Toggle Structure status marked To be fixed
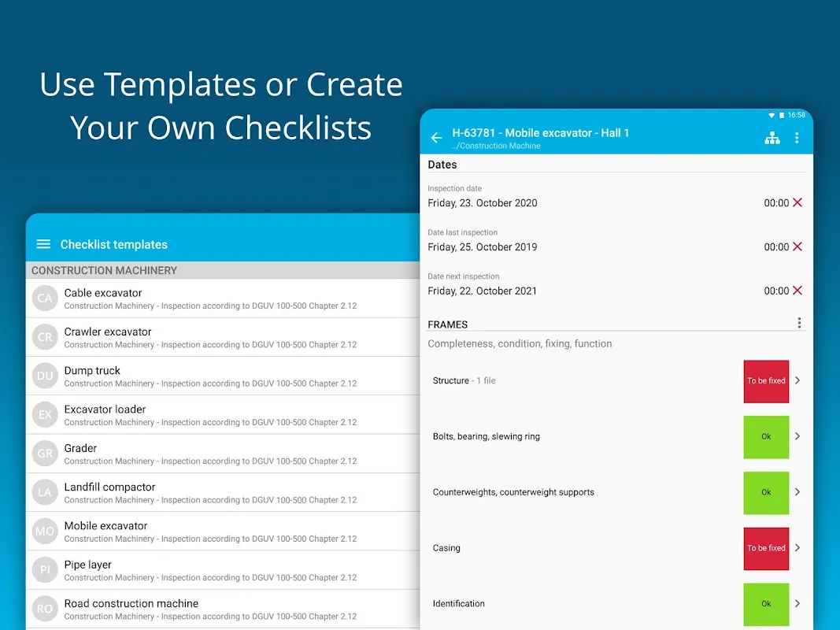The height and width of the screenshot is (630, 840). (766, 381)
